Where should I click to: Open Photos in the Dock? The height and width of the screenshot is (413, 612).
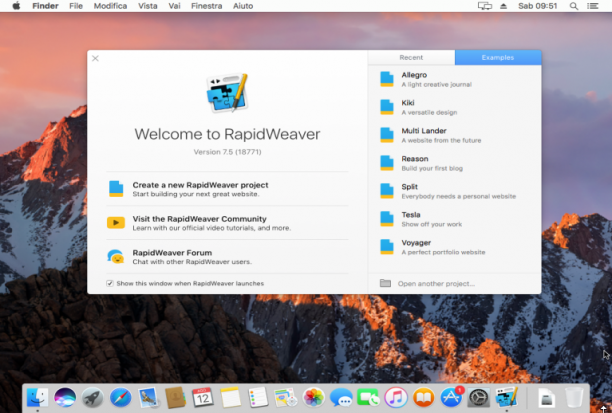pos(313,398)
